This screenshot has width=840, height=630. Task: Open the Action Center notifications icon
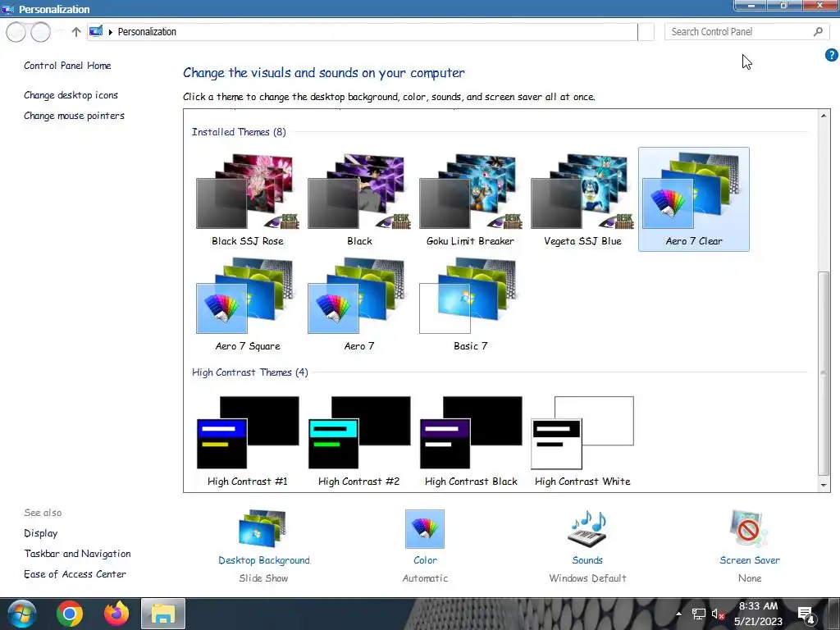pos(806,614)
